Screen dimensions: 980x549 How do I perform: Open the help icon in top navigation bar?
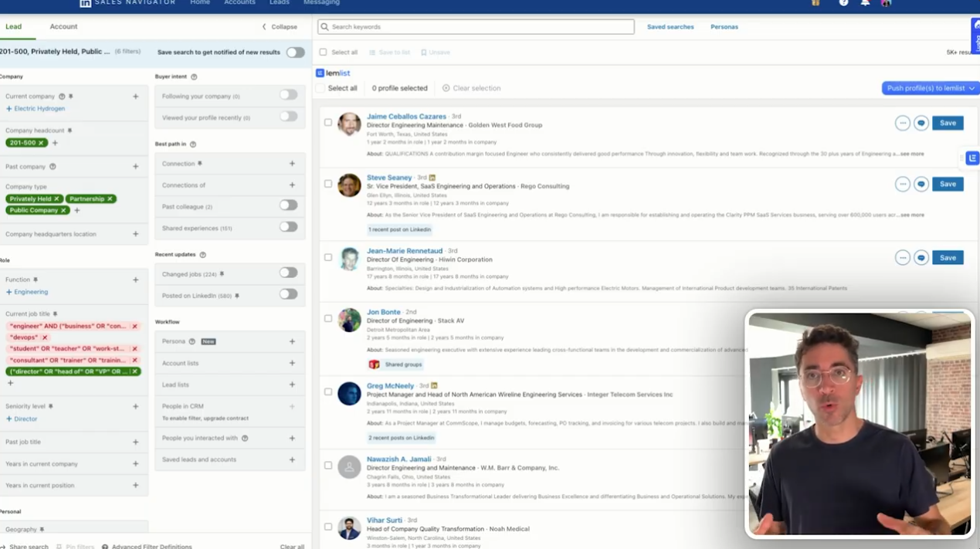(843, 3)
